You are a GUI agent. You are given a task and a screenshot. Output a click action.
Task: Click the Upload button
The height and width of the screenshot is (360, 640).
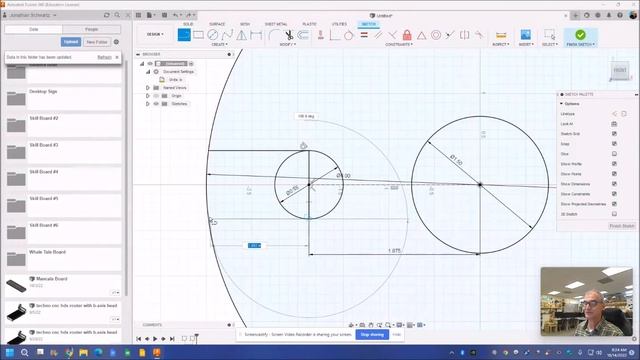(71, 42)
